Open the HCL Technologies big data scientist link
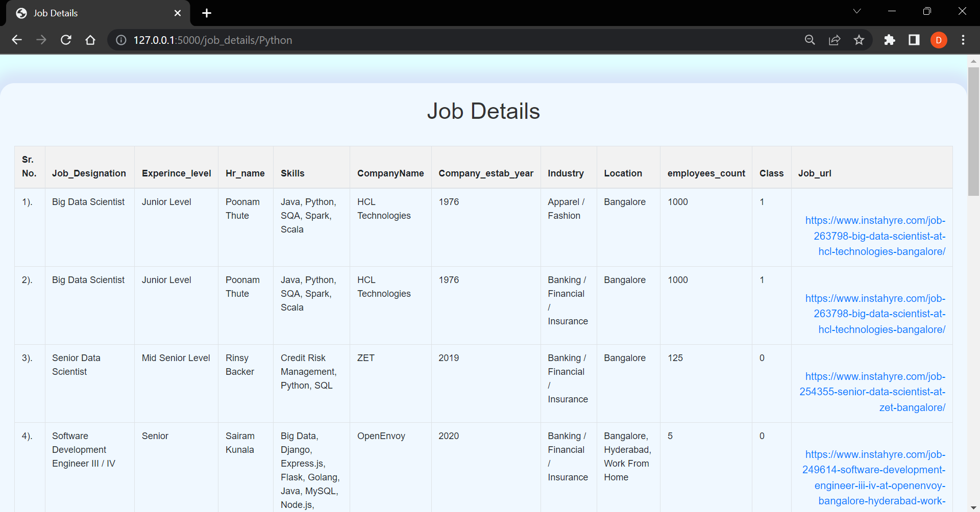Screen dimensions: 980x512 coord(875,236)
